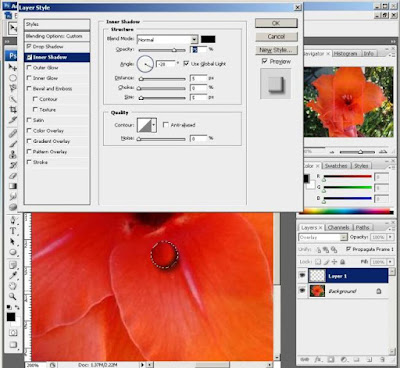The height and width of the screenshot is (368, 400).
Task: Switch to the Info tab
Action: click(x=368, y=53)
